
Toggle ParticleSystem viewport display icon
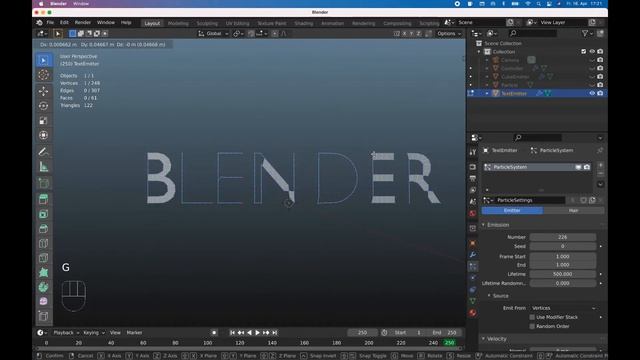[x=578, y=167]
